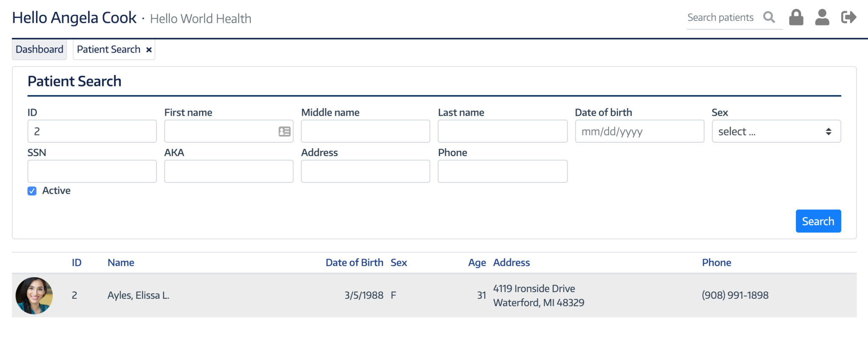This screenshot has height=350, width=868.
Task: Sort results by Name column header
Action: click(x=121, y=263)
